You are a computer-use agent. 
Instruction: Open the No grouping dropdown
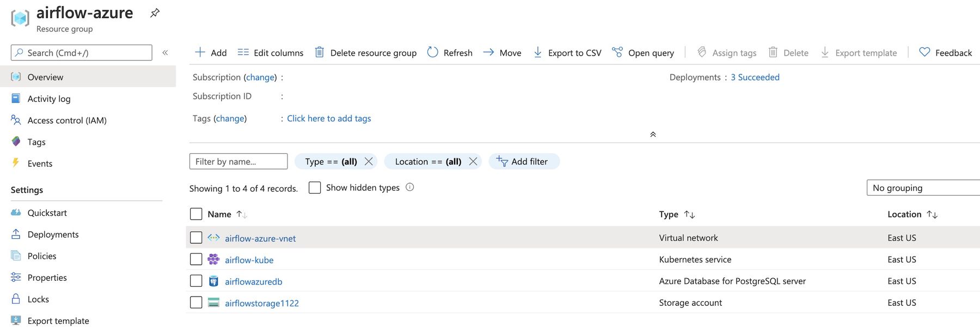(x=922, y=188)
